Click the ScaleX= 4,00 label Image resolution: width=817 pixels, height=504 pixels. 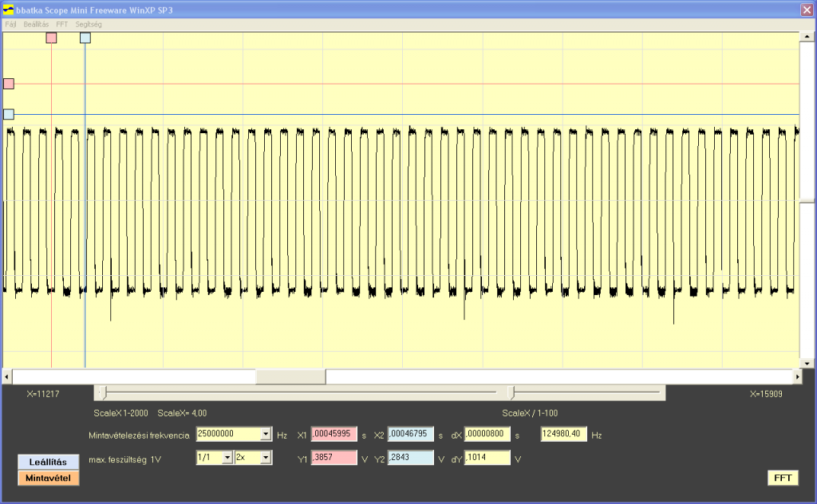pyautogui.click(x=182, y=413)
